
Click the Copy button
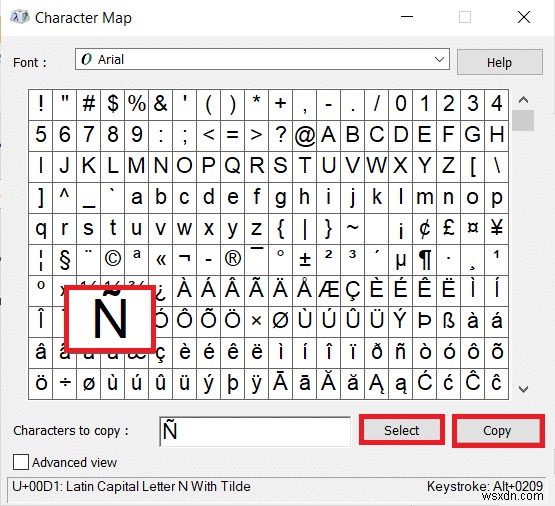click(498, 431)
